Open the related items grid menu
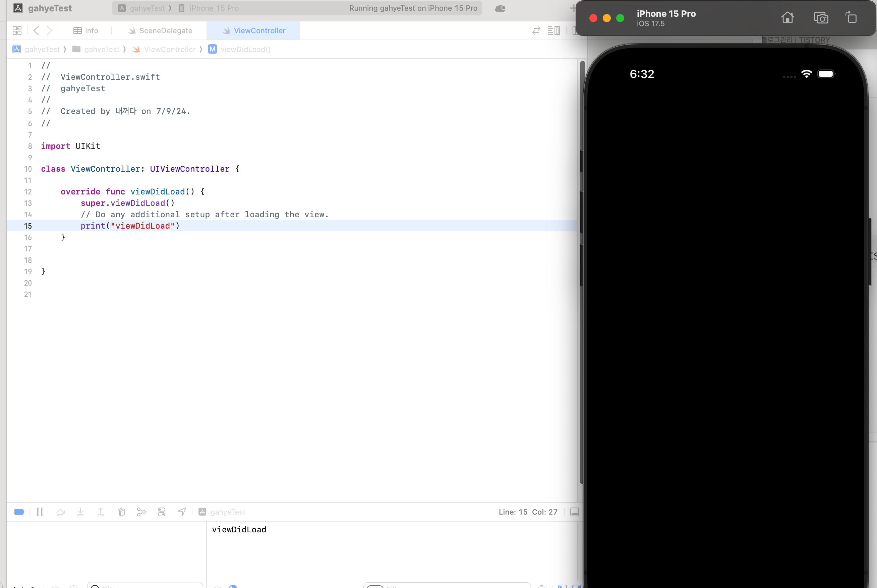The height and width of the screenshot is (588, 877). click(x=17, y=31)
